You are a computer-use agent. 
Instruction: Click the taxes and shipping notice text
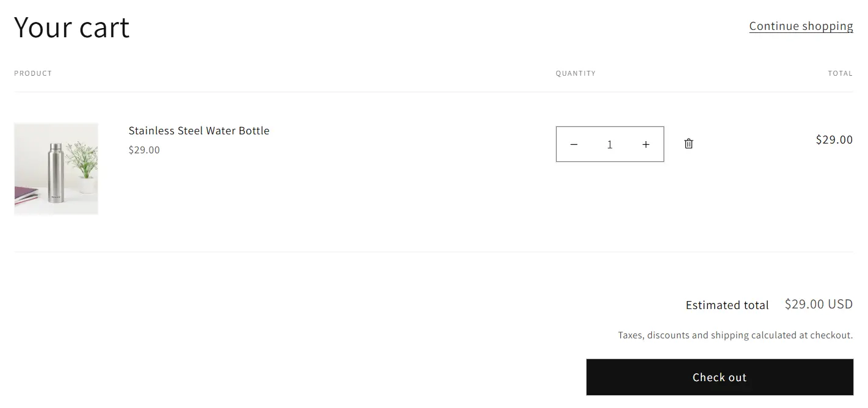point(735,335)
